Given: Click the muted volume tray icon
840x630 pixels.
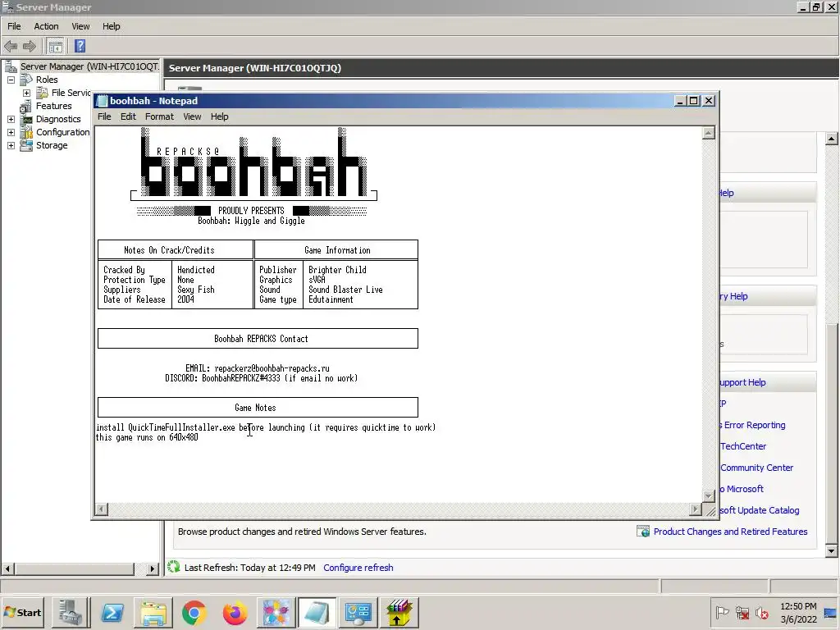Looking at the screenshot, I should click(x=762, y=612).
